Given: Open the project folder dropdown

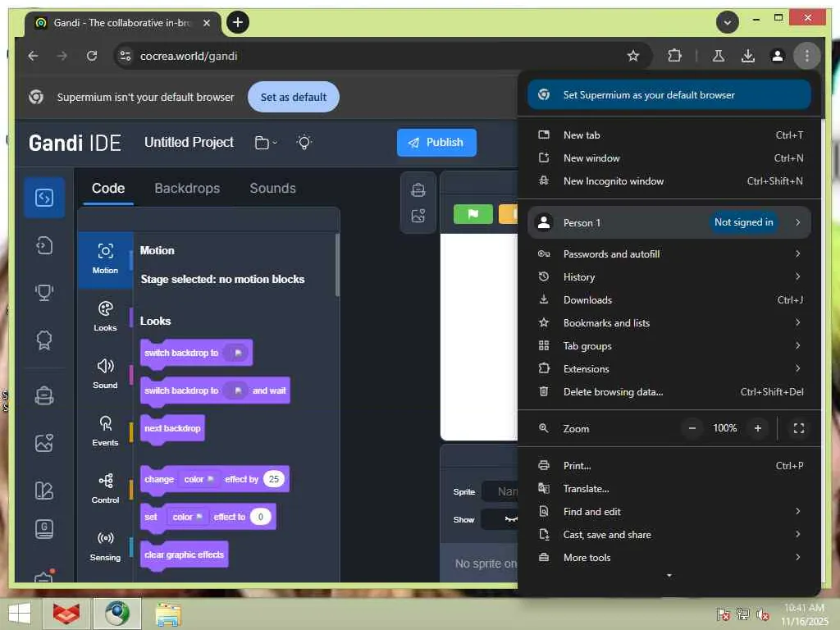Looking at the screenshot, I should pos(266,143).
